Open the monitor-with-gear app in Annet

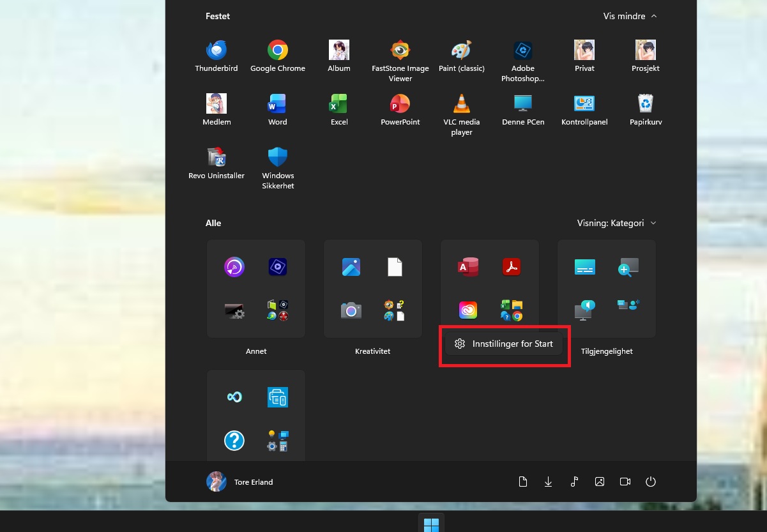[234, 310]
